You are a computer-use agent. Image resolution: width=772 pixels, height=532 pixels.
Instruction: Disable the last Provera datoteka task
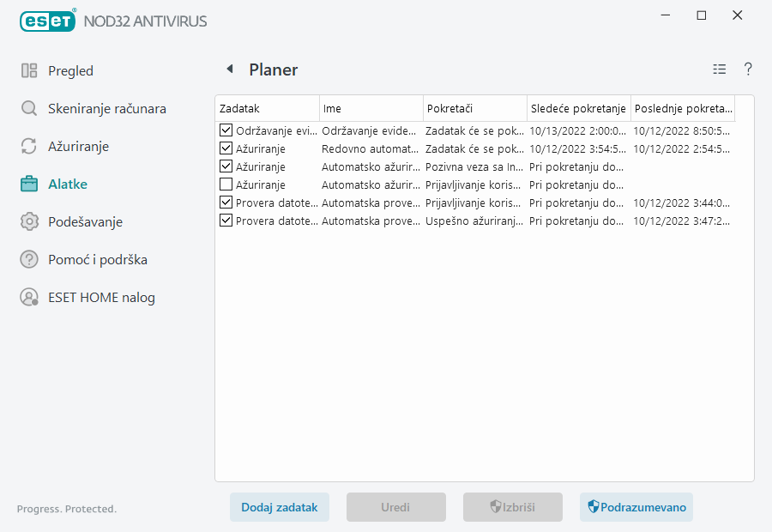coord(226,221)
